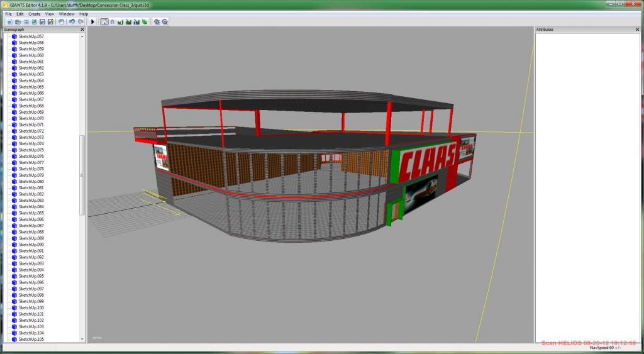Screen dimensions: 644x354
Task: Click the Scenegraph vertical scrollbar thumb
Action: pyautogui.click(x=82, y=175)
